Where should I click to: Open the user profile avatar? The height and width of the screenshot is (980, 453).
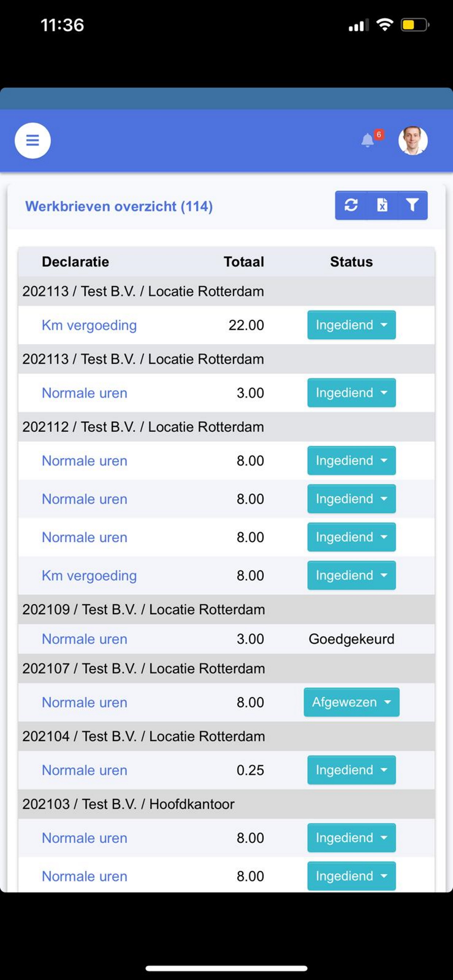click(413, 140)
